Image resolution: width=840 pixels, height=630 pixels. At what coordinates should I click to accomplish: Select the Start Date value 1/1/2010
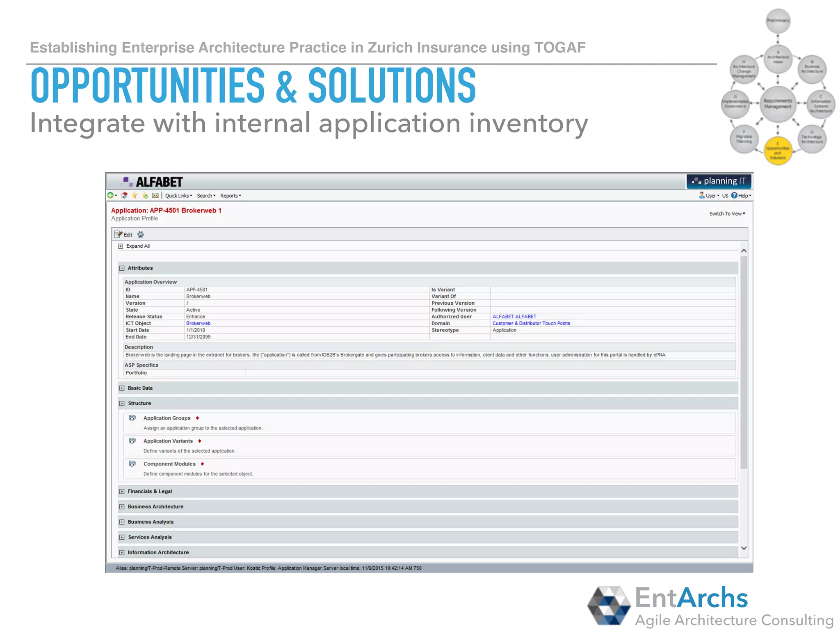point(196,330)
